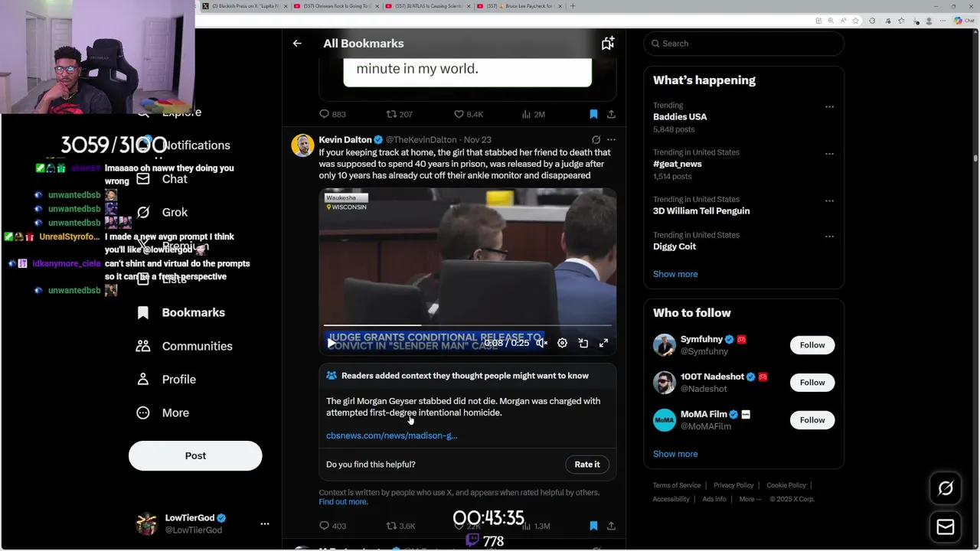Share Kevin Dalton's post
The image size is (980, 551).
point(611,526)
